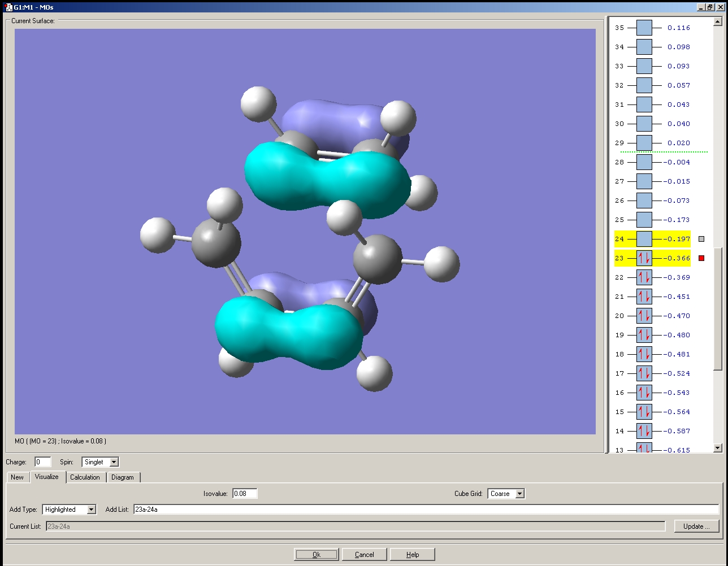
Task: Click the orbital 26 virtual box
Action: coord(644,201)
